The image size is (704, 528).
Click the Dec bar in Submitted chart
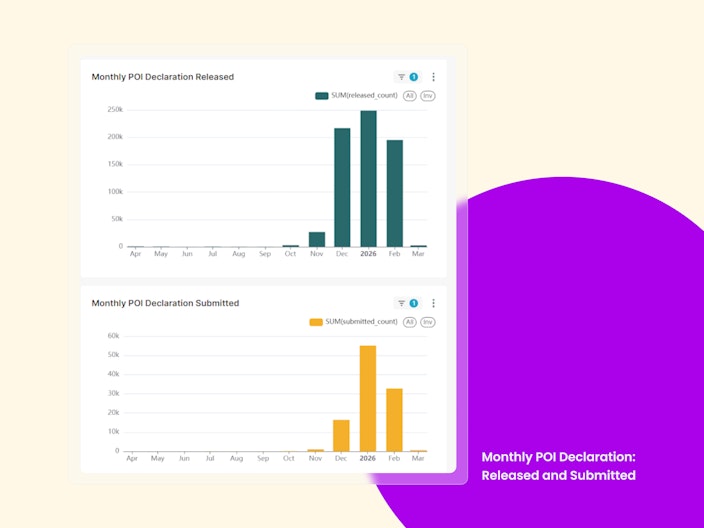click(x=341, y=436)
